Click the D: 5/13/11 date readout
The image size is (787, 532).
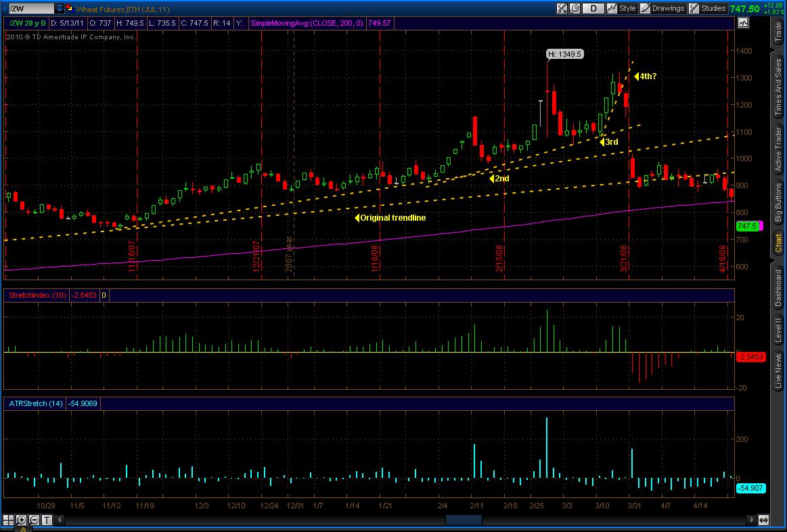click(x=67, y=23)
